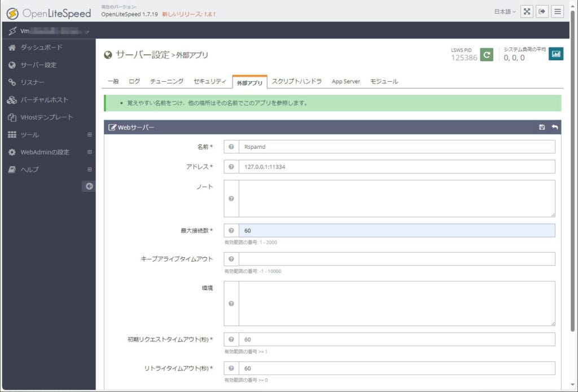The height and width of the screenshot is (392, 578).
Task: Click the 環境 text area
Action: (397, 303)
